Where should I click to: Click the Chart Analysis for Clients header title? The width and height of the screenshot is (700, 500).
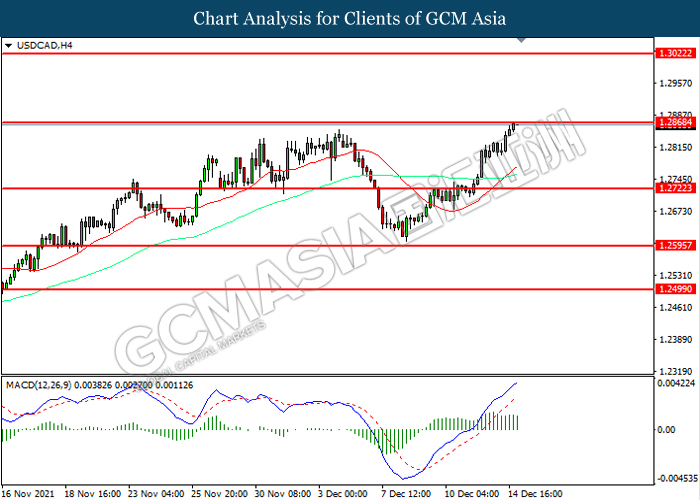click(350, 18)
